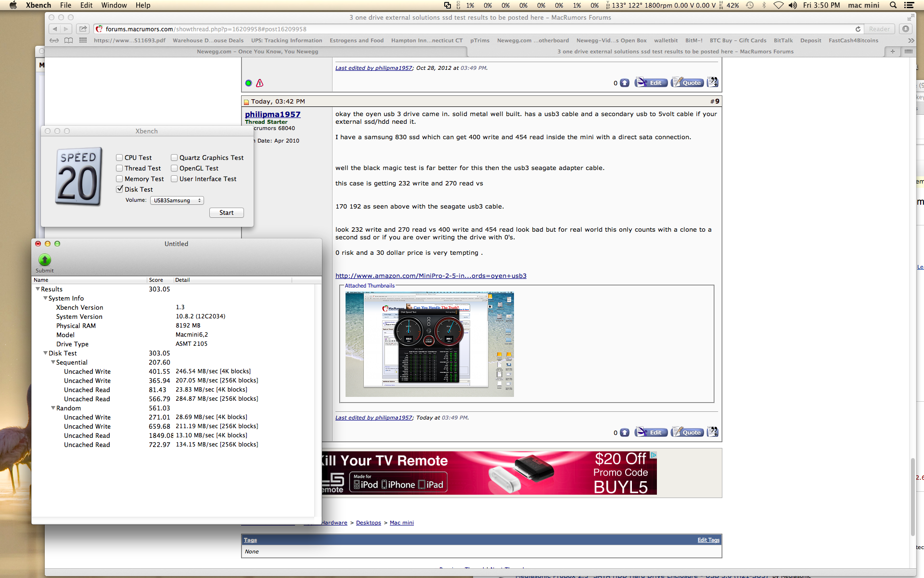Image resolution: width=924 pixels, height=578 pixels.
Task: Click the Mac mini breadcrumb link
Action: click(x=401, y=523)
